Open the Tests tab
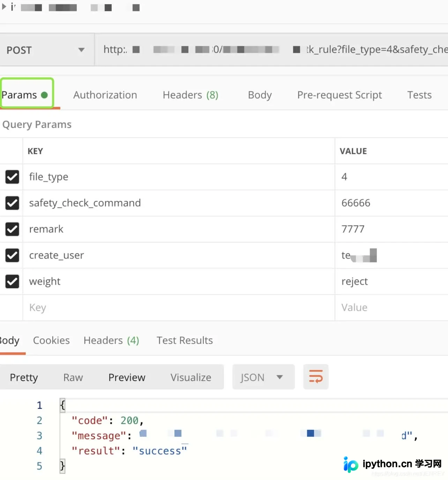The height and width of the screenshot is (480, 448). pos(419,95)
